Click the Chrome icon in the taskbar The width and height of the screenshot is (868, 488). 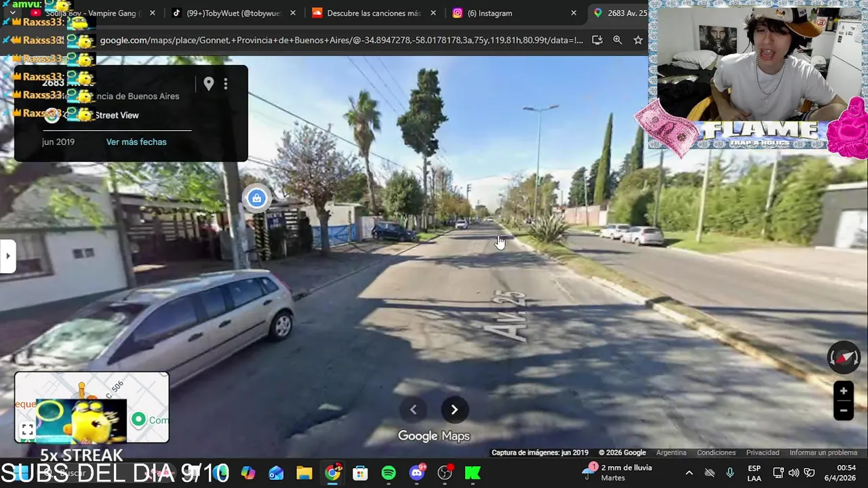click(x=332, y=473)
